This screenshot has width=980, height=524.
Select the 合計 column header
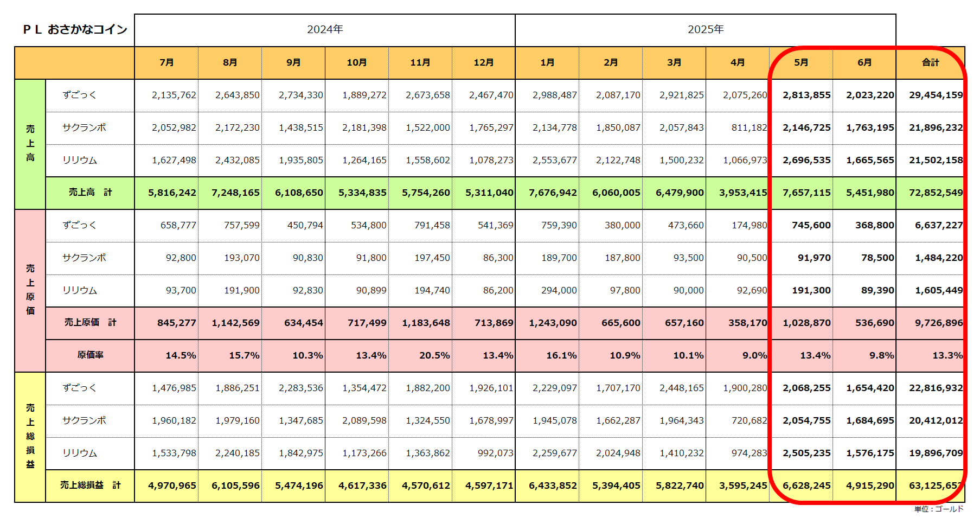pyautogui.click(x=930, y=62)
